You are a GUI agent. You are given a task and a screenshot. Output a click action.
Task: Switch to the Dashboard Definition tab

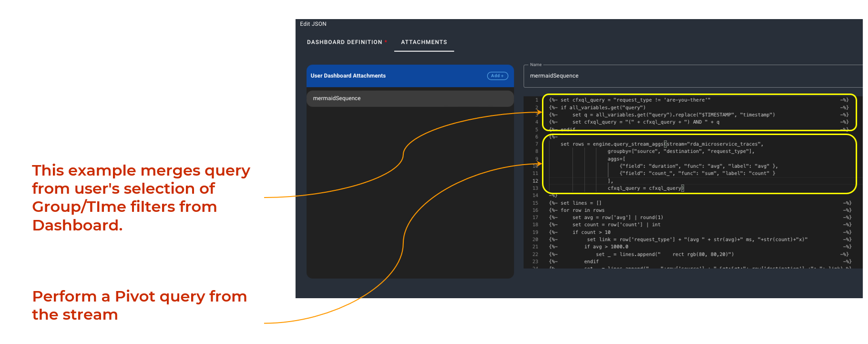click(x=344, y=42)
